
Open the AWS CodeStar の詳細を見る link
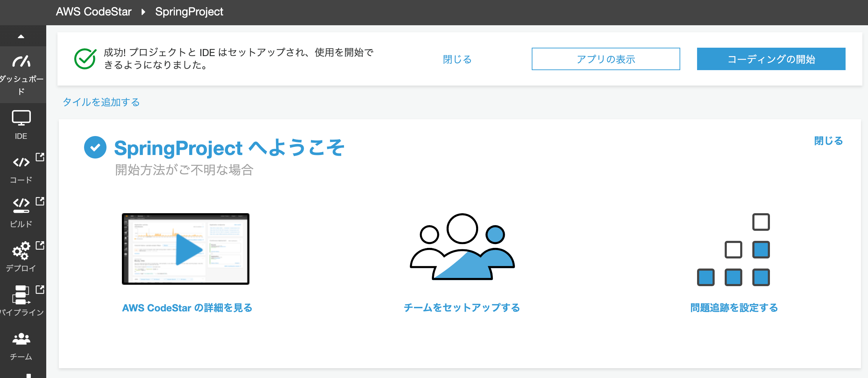[x=187, y=308]
